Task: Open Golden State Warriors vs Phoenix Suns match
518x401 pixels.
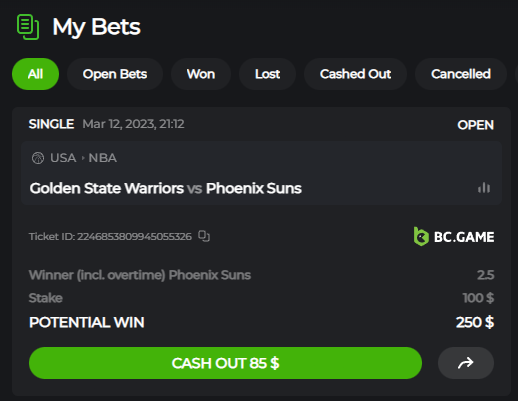Action: tap(166, 188)
